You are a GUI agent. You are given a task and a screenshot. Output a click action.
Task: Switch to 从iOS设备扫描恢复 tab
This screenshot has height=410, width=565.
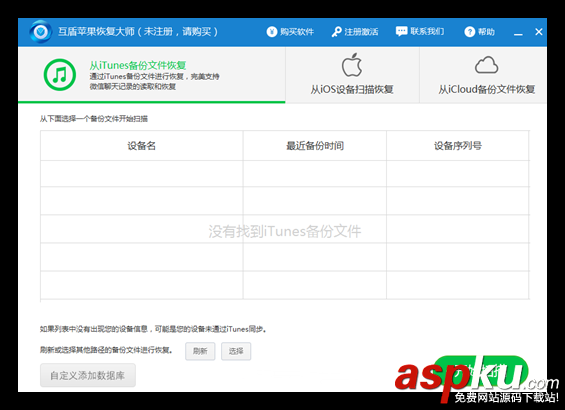click(352, 75)
